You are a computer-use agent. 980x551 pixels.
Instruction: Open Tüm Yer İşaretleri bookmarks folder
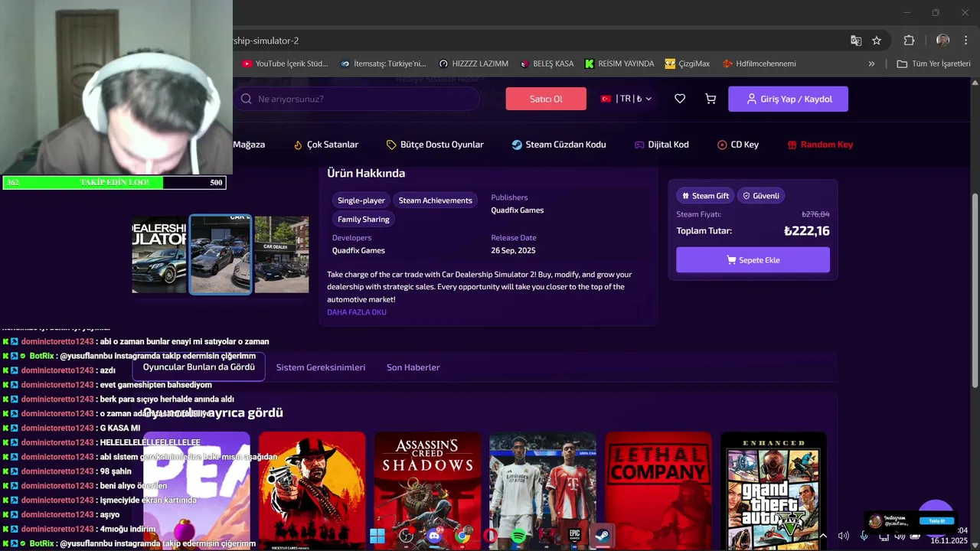point(933,64)
